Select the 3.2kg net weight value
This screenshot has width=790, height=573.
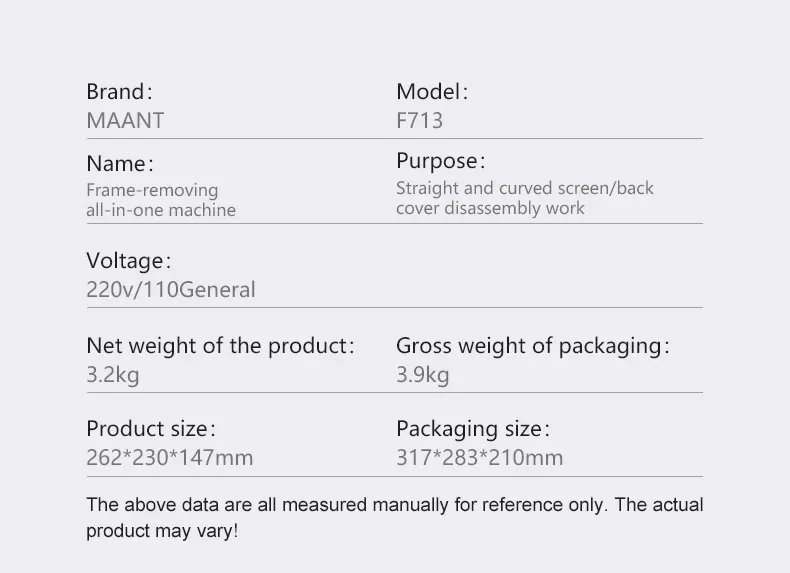coord(112,375)
